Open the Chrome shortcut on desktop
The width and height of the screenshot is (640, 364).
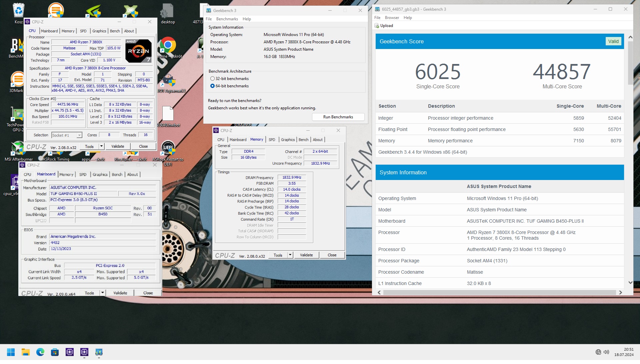click(168, 47)
